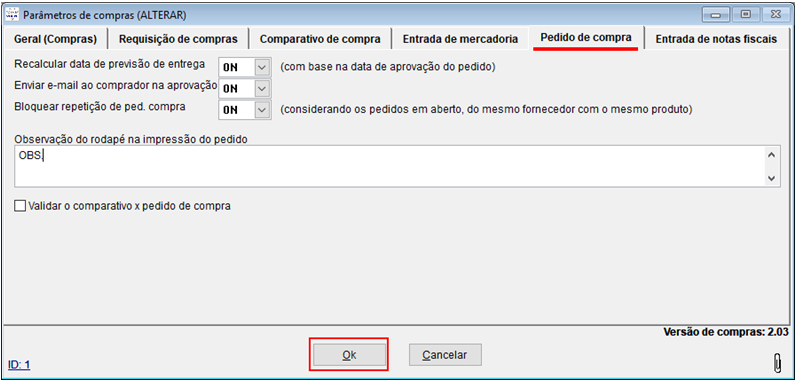Open Bloquear repetição de ped. compra dropdown
Image resolution: width=795 pixels, height=381 pixels.
click(262, 110)
